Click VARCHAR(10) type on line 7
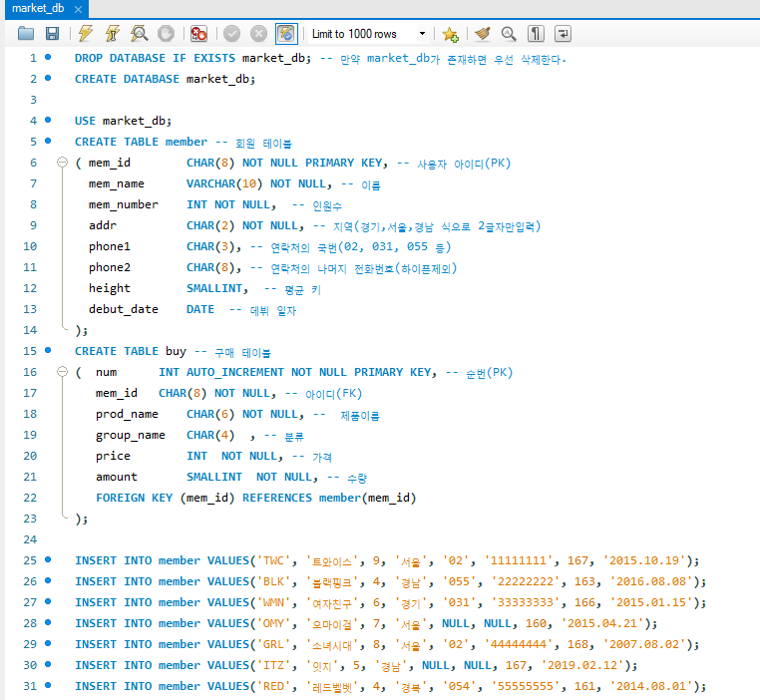This screenshot has width=760, height=700. pyautogui.click(x=224, y=183)
